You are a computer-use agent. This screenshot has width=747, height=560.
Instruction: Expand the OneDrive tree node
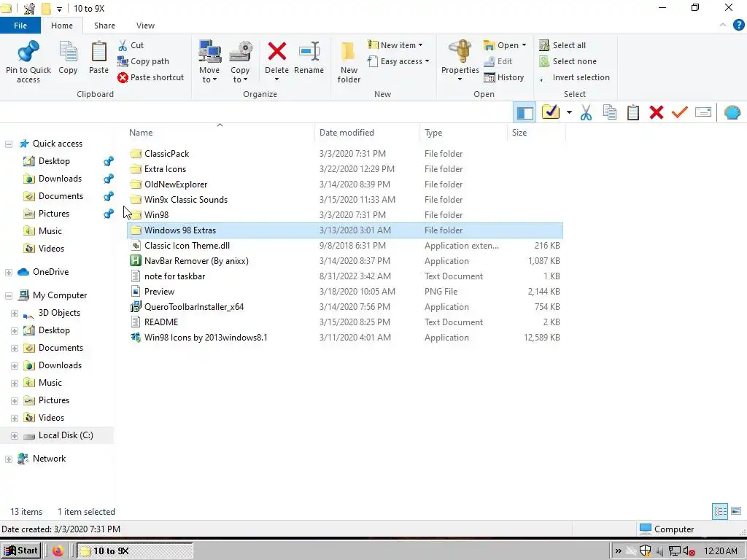9,273
